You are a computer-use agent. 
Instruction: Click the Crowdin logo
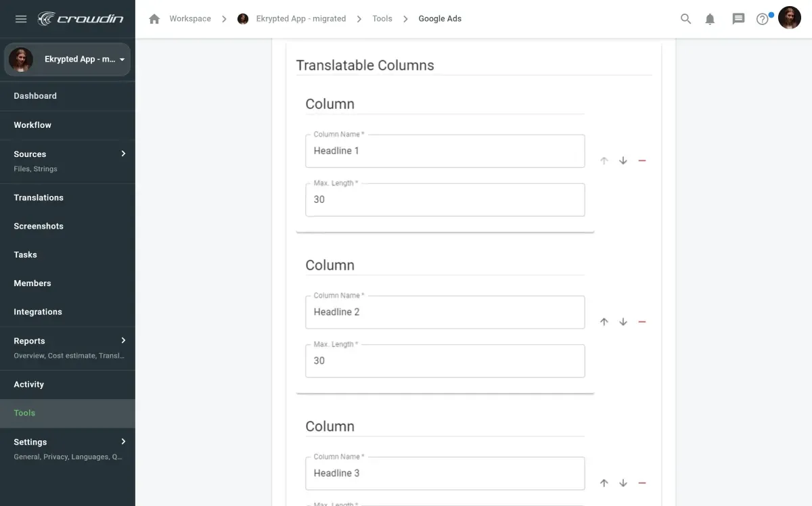pyautogui.click(x=81, y=18)
